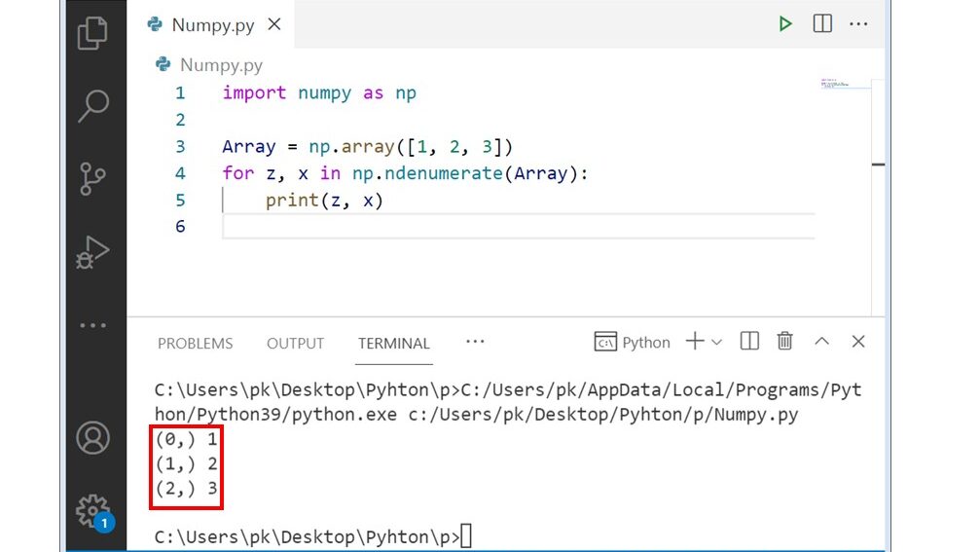Open the Accounts menu
This screenshot has height=552, width=980.
[x=93, y=437]
